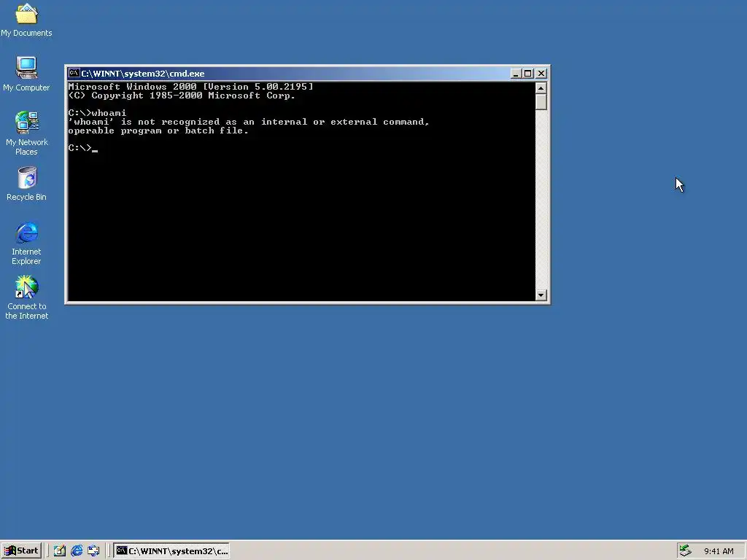Click the 'C:\>whoami' command line
Screen dimensions: 747x560
tap(97, 113)
